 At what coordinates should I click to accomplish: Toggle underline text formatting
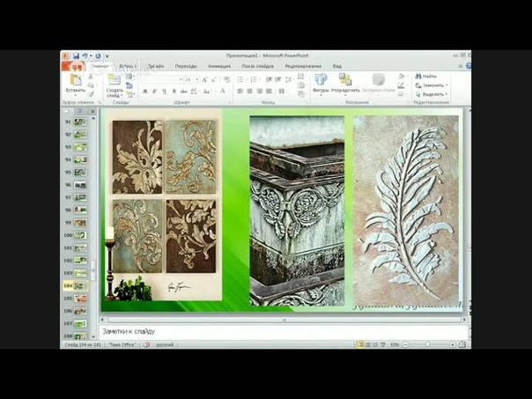coord(165,91)
